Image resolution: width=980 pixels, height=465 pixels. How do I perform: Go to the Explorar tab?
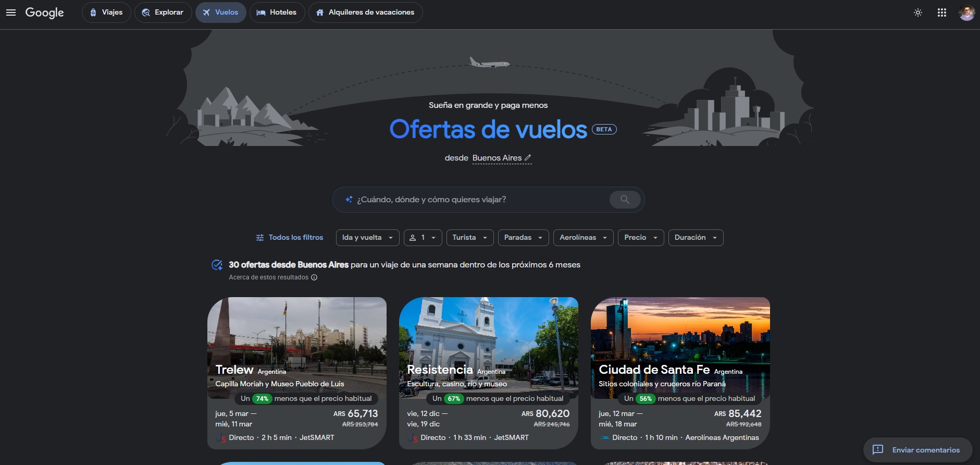[163, 13]
